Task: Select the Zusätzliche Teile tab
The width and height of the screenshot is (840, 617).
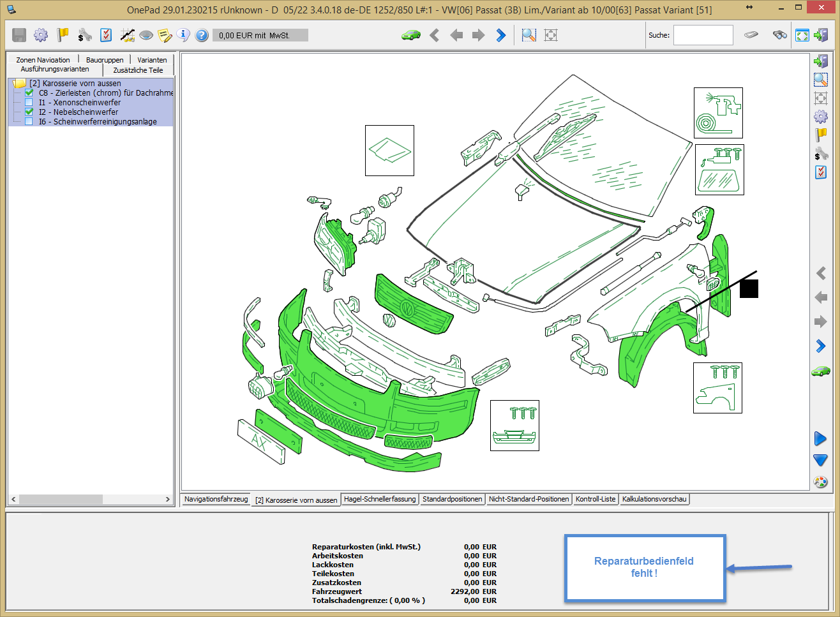Action: pyautogui.click(x=138, y=70)
